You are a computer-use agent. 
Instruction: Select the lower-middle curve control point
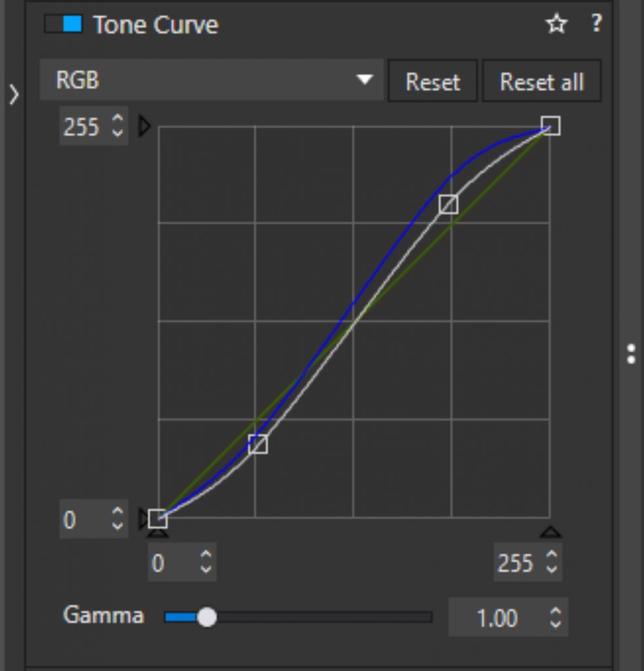click(258, 444)
